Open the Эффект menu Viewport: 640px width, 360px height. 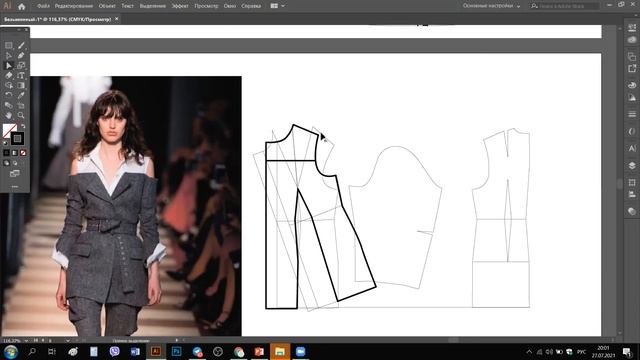click(x=180, y=6)
